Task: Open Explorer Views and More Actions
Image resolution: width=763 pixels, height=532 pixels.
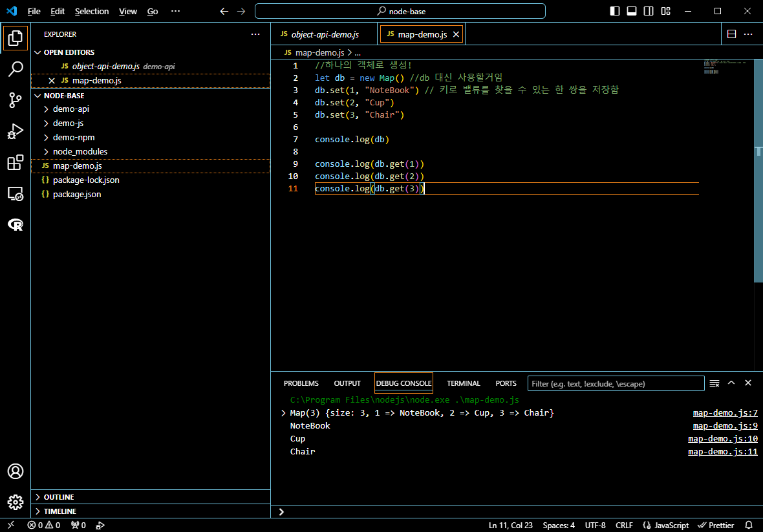Action: (255, 34)
